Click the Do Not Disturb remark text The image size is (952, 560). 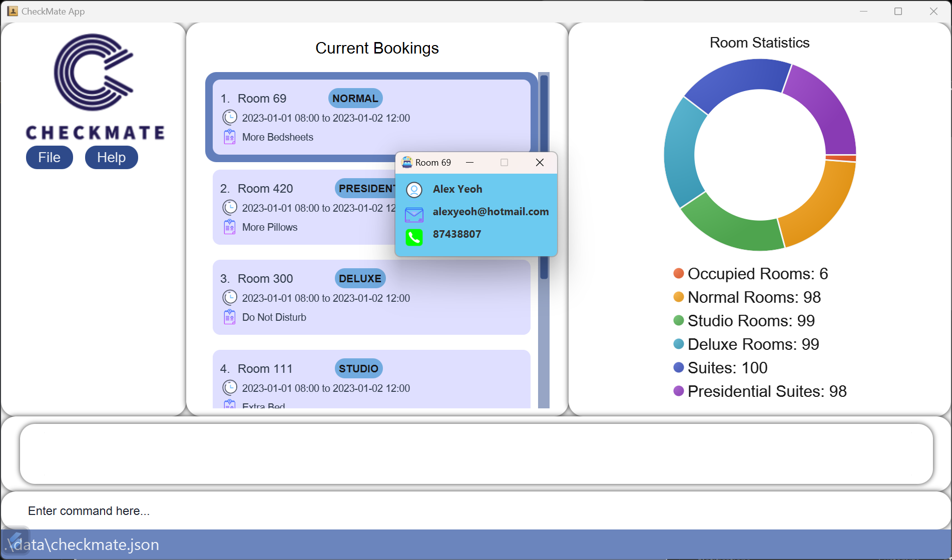274,317
